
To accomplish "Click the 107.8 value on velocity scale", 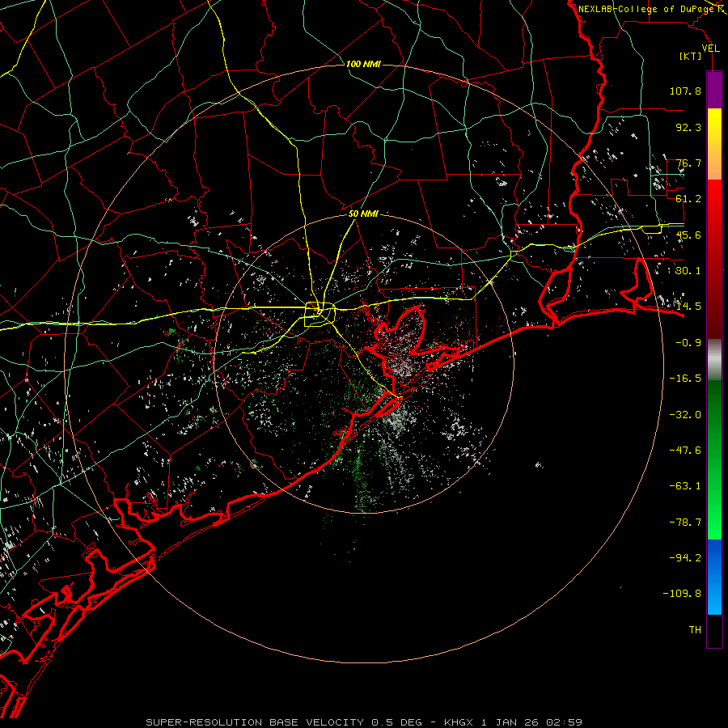I will (685, 91).
